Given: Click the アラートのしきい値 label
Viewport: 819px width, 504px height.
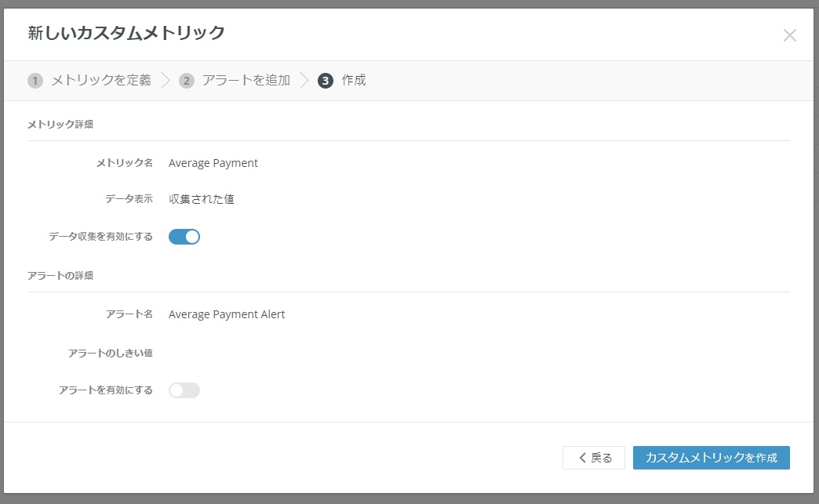Looking at the screenshot, I should click(110, 354).
